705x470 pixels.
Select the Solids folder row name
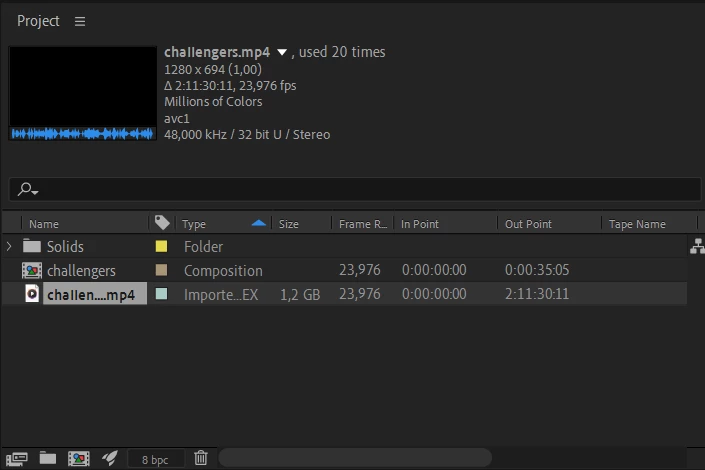pos(65,246)
